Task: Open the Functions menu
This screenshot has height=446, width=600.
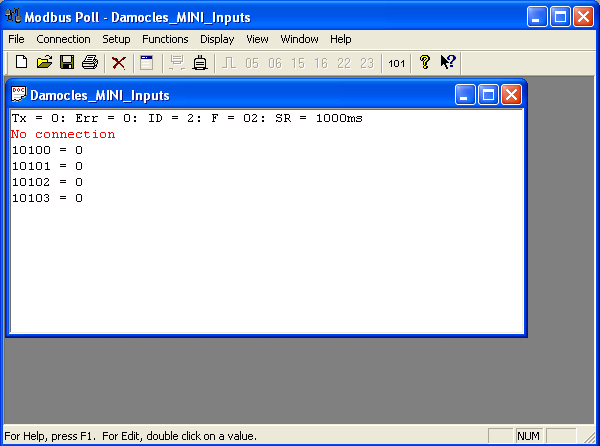Action: point(165,39)
